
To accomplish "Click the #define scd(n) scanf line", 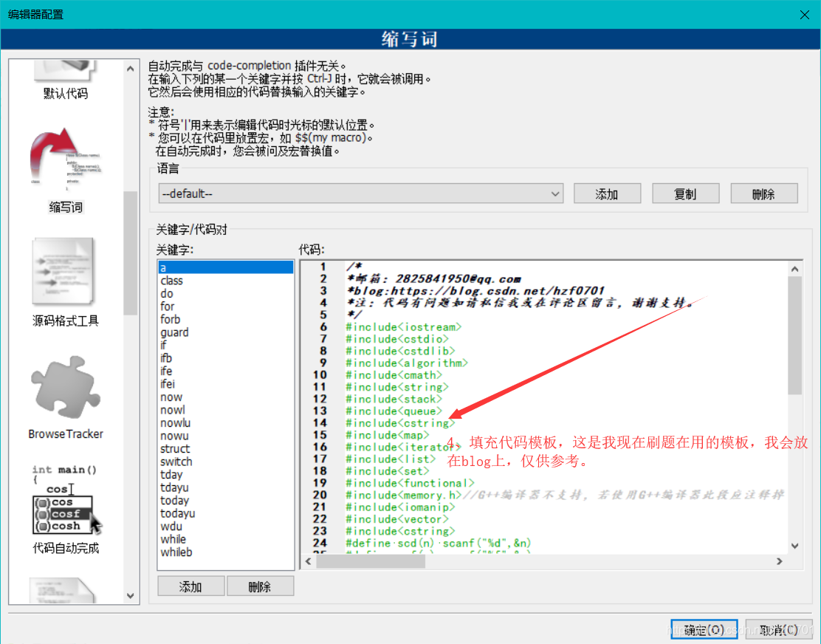I will pyautogui.click(x=439, y=543).
